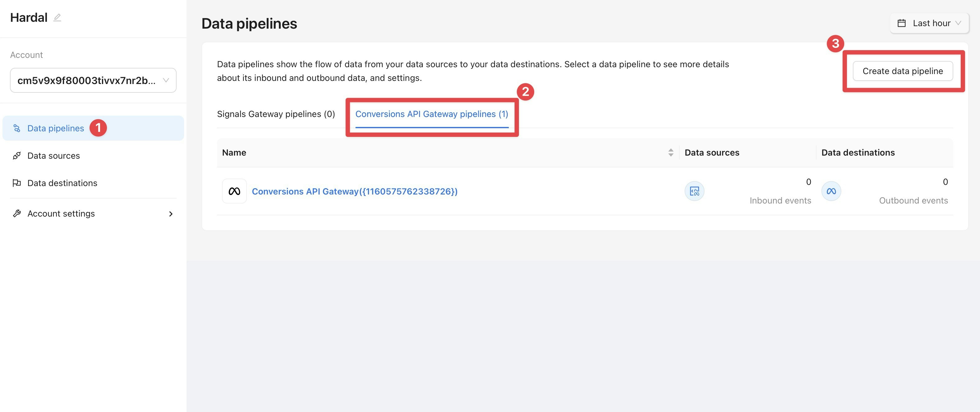Click the Meta logo beside the pipeline name
Screen dimensions: 980x412
[234, 191]
